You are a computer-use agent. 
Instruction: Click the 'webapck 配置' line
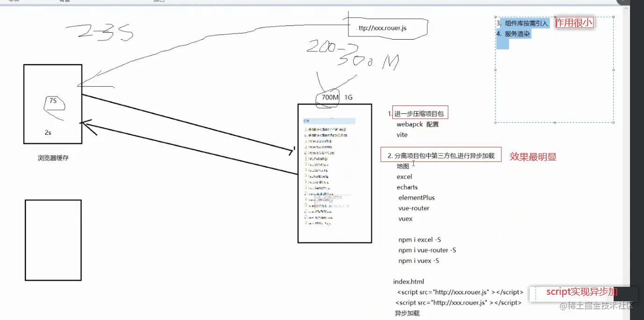coord(418,125)
